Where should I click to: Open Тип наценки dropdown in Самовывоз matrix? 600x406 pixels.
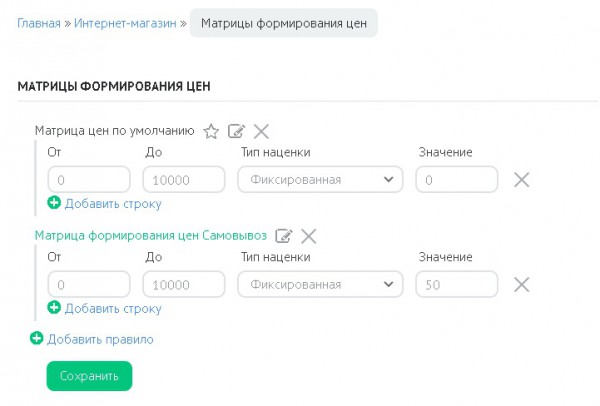tap(320, 284)
